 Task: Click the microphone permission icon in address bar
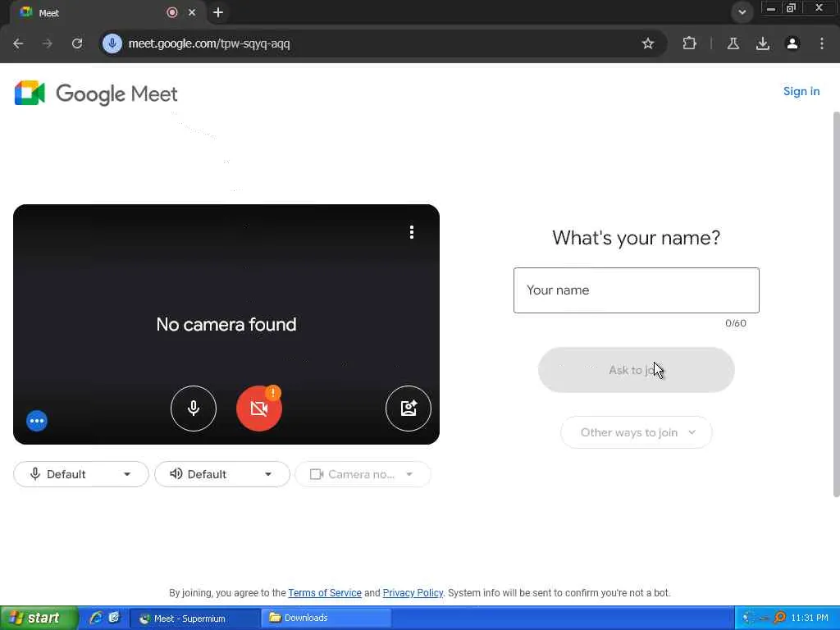coord(112,43)
